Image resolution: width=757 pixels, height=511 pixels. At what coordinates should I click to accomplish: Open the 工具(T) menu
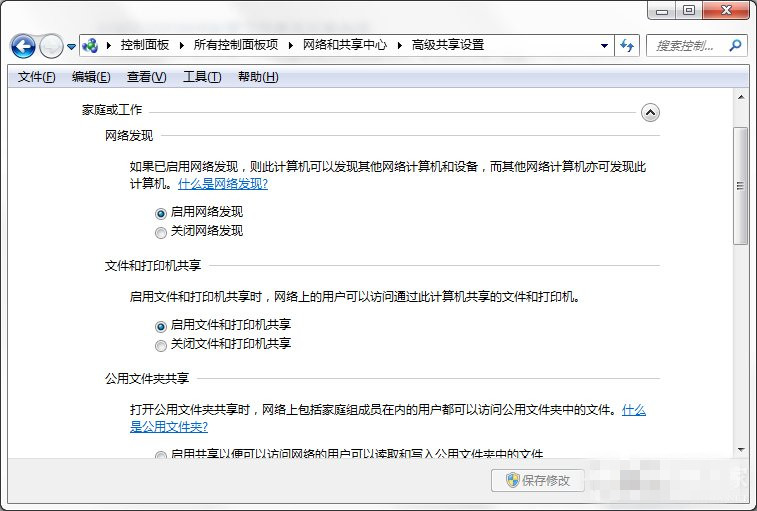pyautogui.click(x=202, y=77)
